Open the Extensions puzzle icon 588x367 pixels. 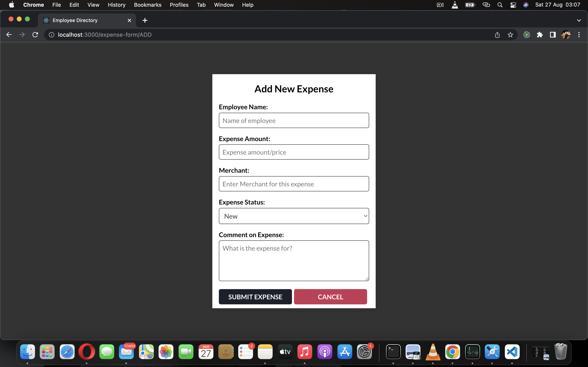[x=540, y=34]
